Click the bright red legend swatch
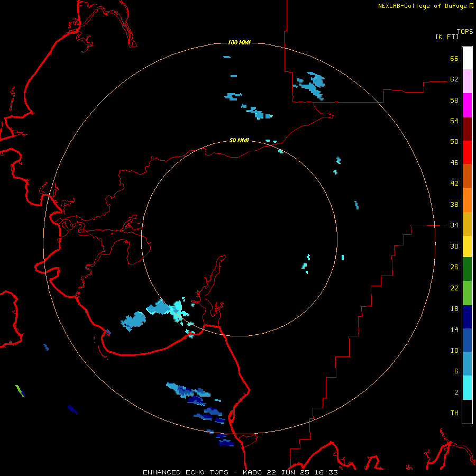 coord(467,152)
